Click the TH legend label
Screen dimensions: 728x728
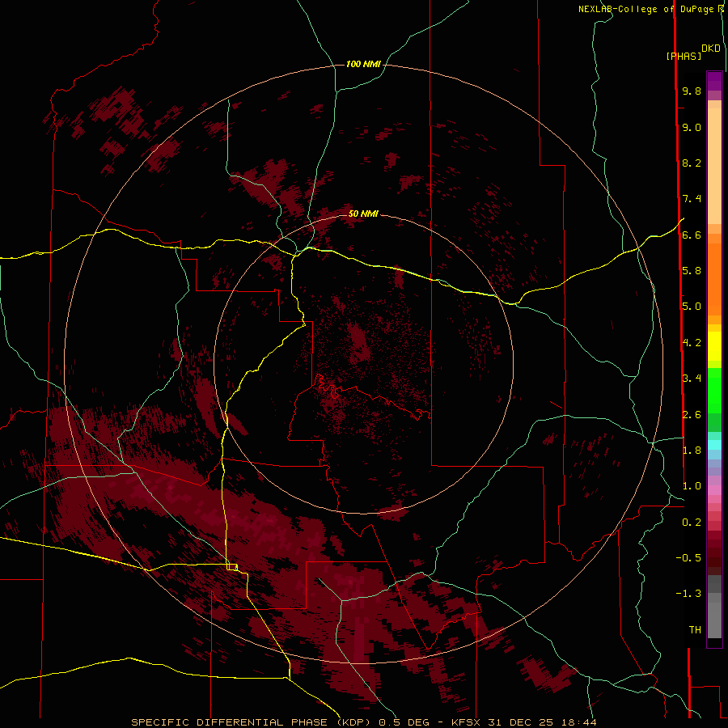695,630
